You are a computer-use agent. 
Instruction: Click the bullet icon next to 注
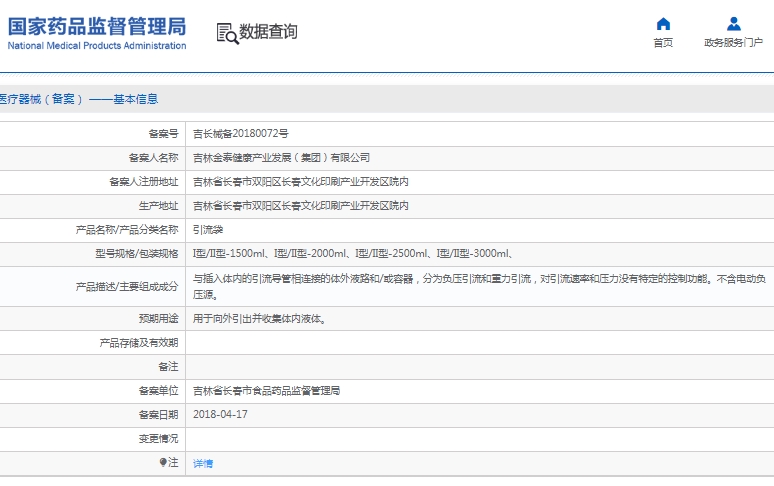tap(163, 462)
